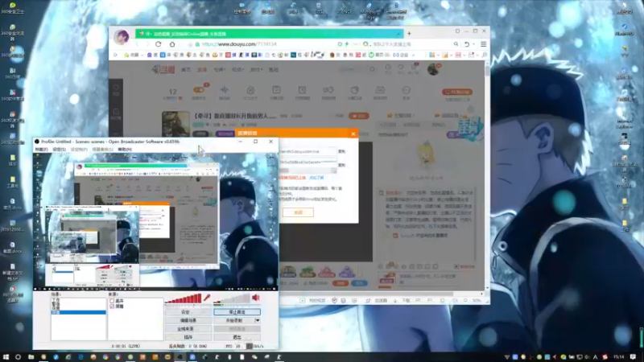Open the blue 点此了解 link in dialog
The width and height of the screenshot is (644, 362).
tap(316, 177)
